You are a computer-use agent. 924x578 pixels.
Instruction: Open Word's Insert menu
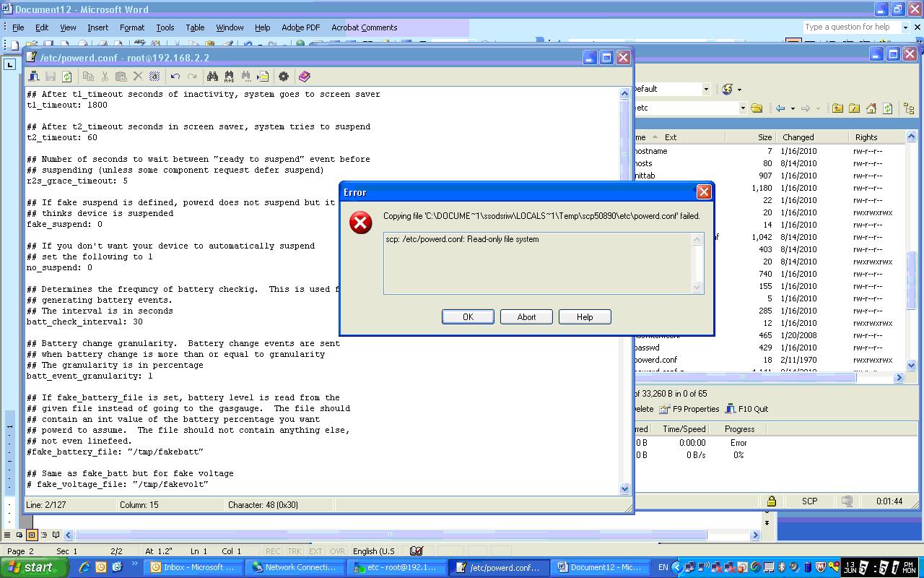click(x=97, y=27)
